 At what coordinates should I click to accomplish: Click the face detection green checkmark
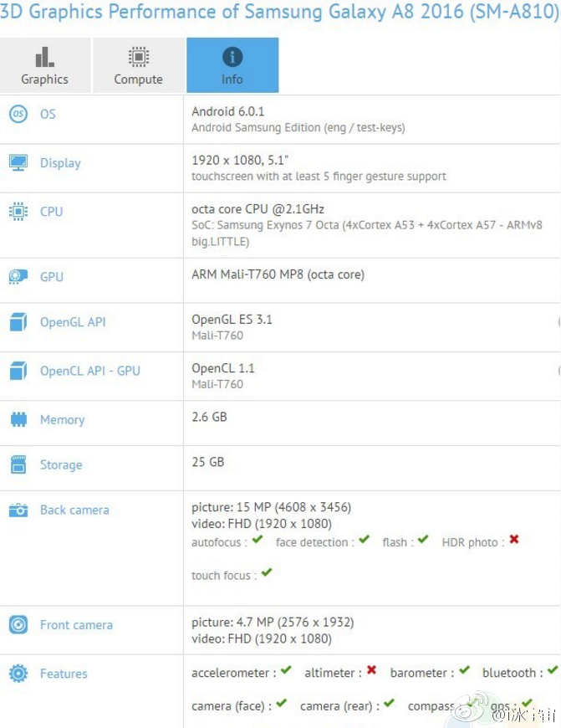365,540
